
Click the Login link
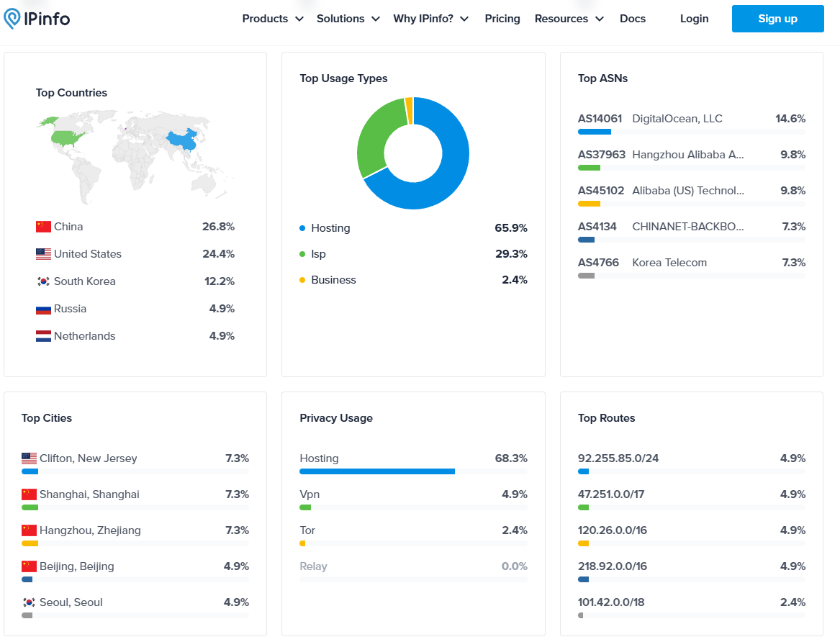coord(694,19)
